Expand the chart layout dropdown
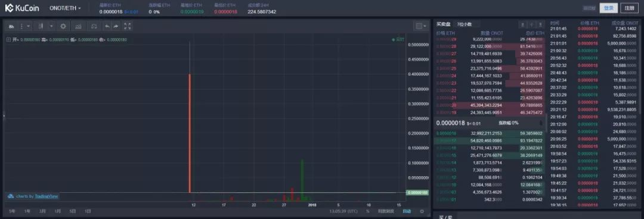644x219 pixels. tap(421, 26)
